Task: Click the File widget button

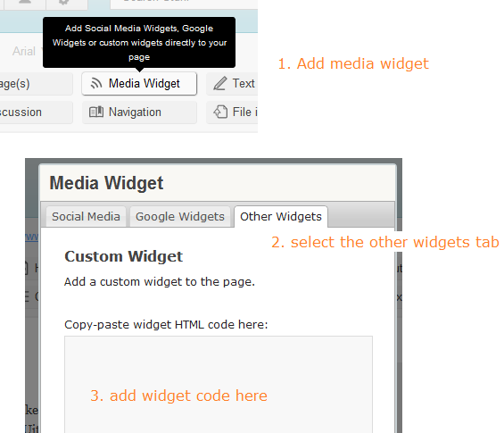Action: click(x=232, y=112)
